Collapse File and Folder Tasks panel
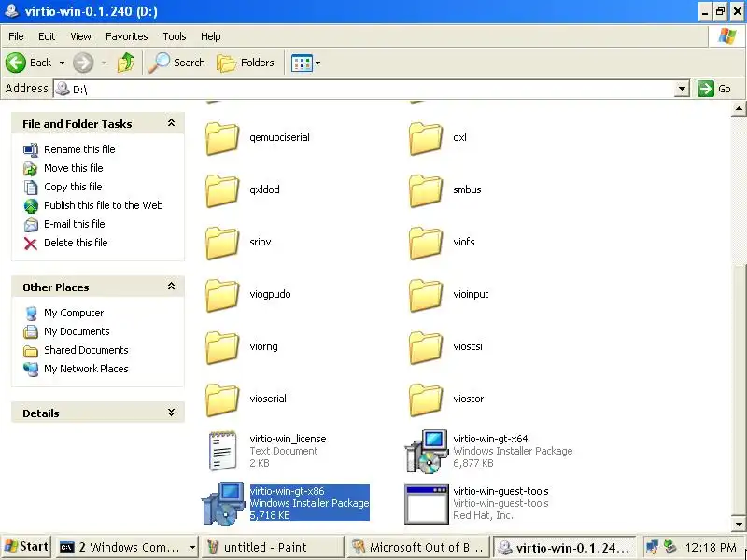The height and width of the screenshot is (560, 747). 172,123
